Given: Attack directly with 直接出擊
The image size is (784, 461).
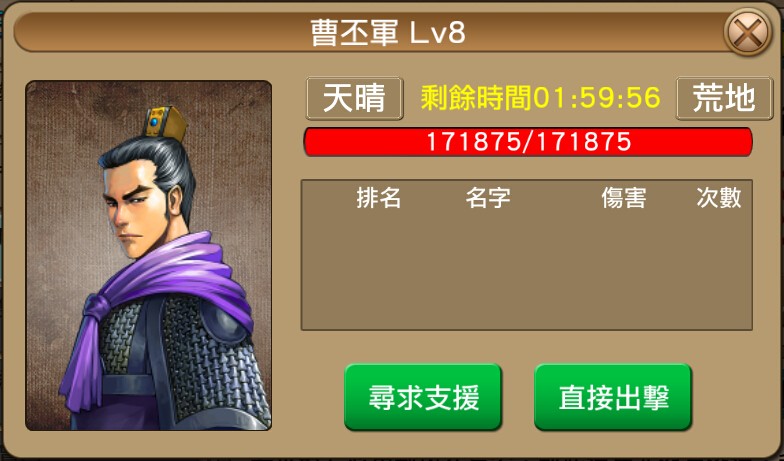Looking at the screenshot, I should pyautogui.click(x=613, y=398).
